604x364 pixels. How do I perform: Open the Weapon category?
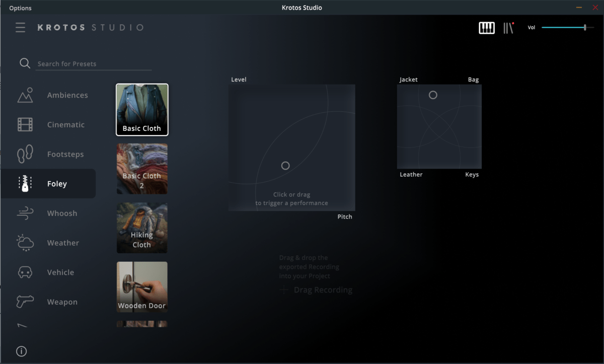point(62,302)
